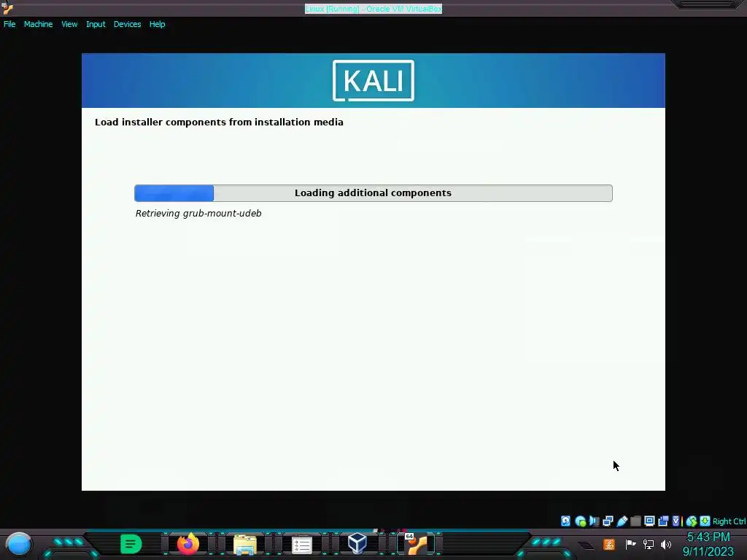Click the mouse integration status icon
Screen dimensions: 747x560
tap(692, 521)
